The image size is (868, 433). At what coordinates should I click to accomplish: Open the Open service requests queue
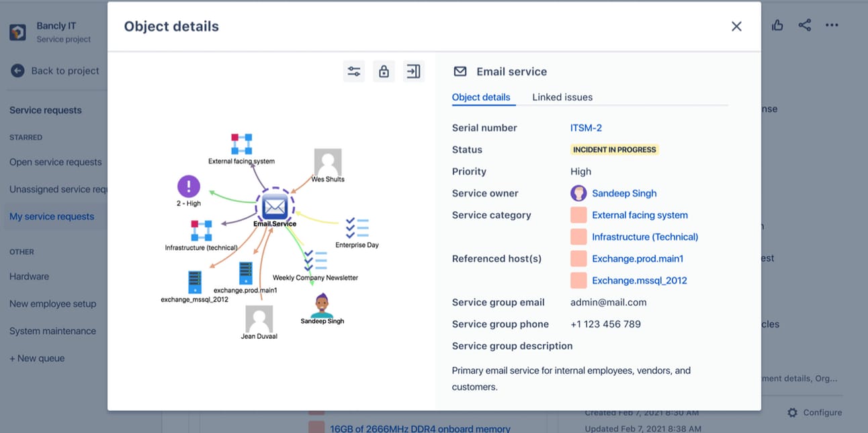(56, 162)
